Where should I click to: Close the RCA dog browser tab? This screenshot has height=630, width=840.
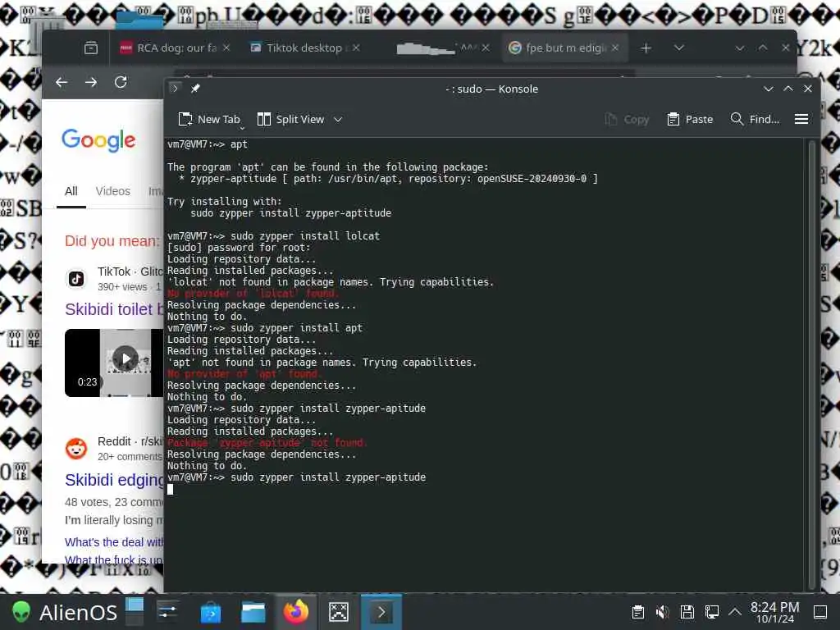(x=226, y=48)
